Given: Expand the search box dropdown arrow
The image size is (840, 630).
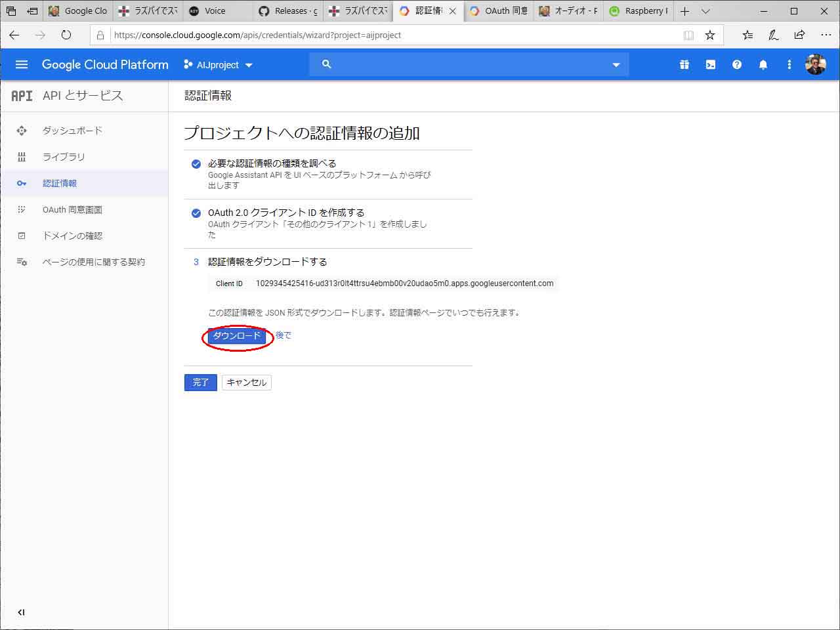Looking at the screenshot, I should [616, 65].
